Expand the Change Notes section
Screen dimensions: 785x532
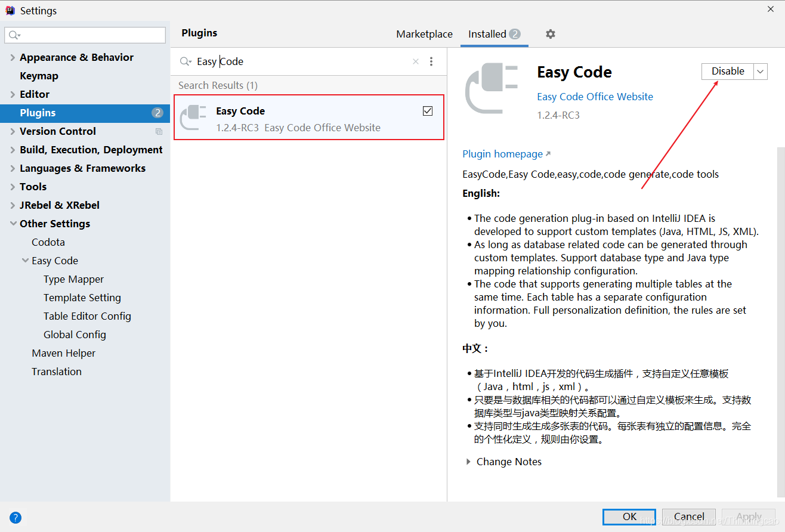point(468,462)
